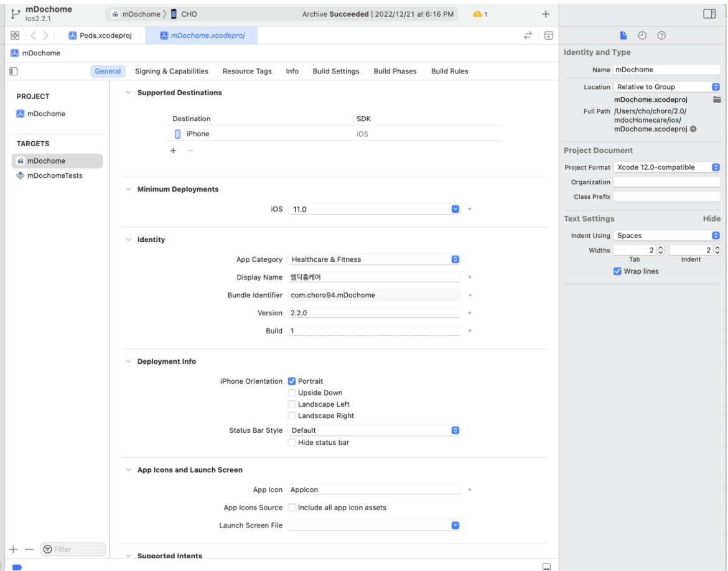
Task: Open Project Format dropdown
Action: point(667,167)
